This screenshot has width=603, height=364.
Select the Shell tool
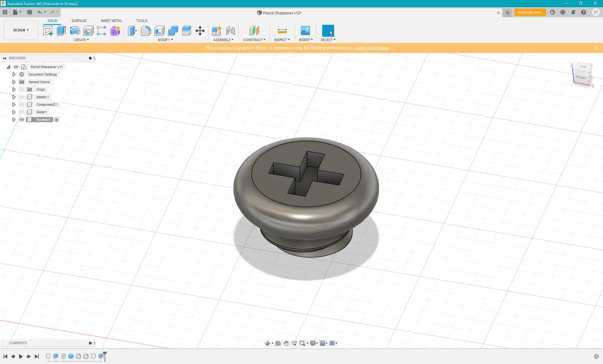pyautogui.click(x=160, y=31)
